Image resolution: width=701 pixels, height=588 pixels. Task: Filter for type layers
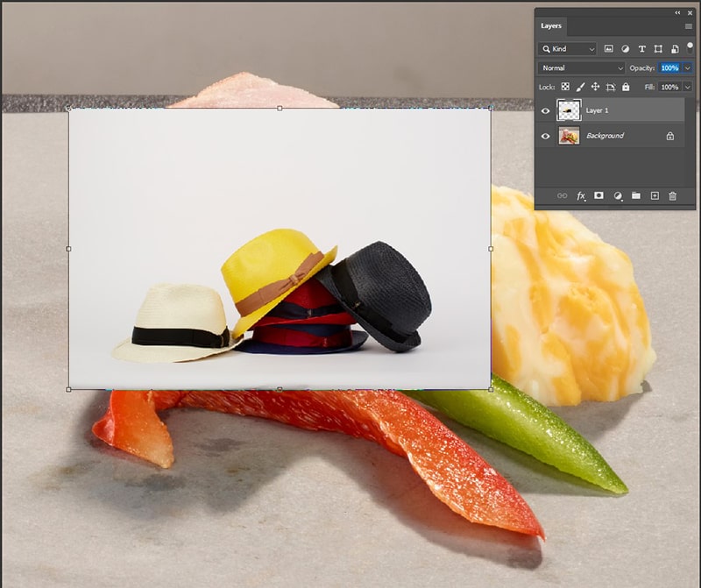click(x=641, y=49)
